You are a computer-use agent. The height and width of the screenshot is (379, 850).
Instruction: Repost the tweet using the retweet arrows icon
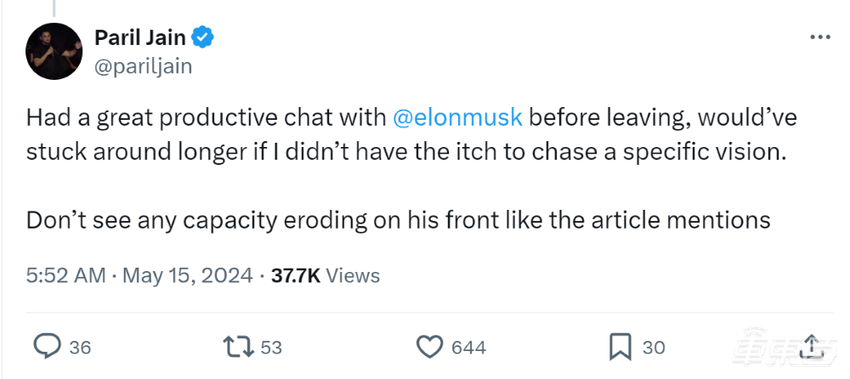(239, 346)
